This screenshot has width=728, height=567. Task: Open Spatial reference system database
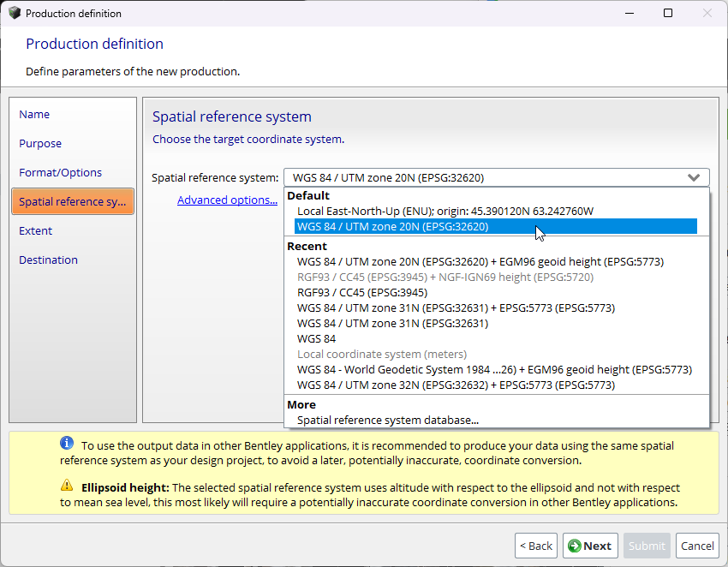pyautogui.click(x=387, y=421)
